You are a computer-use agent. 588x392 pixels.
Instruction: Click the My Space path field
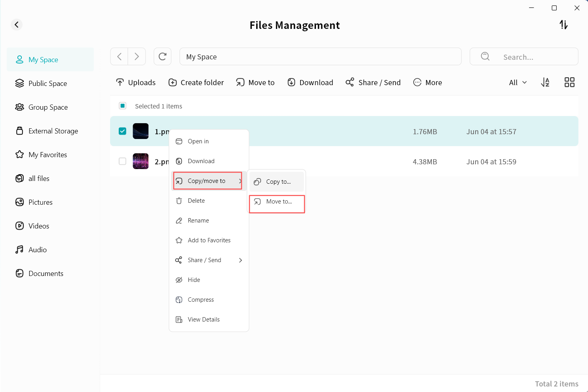point(320,57)
